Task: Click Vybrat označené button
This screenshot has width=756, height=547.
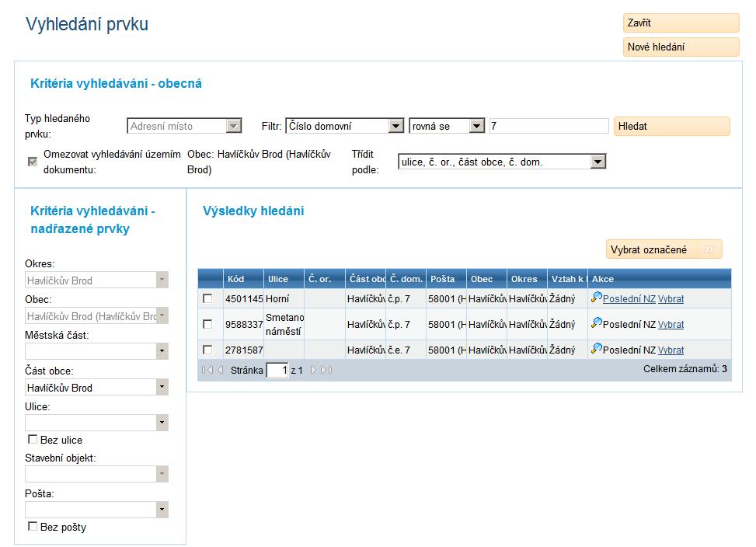Action: pos(664,249)
